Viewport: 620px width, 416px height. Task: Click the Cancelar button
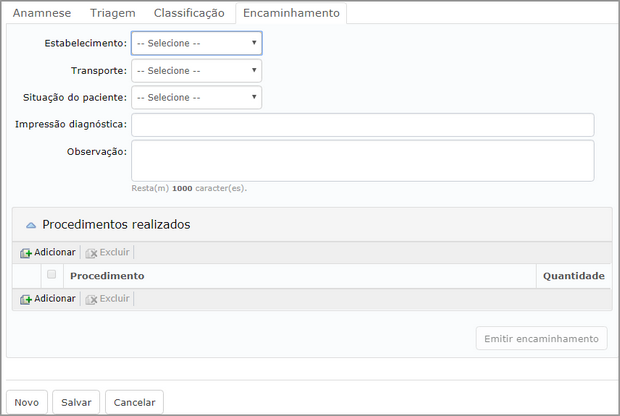(134, 402)
